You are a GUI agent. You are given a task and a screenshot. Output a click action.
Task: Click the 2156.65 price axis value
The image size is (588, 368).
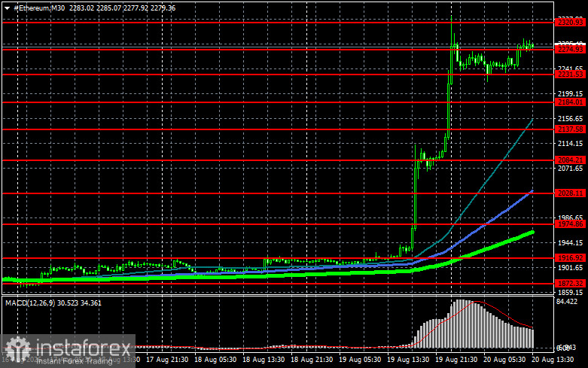pos(571,119)
